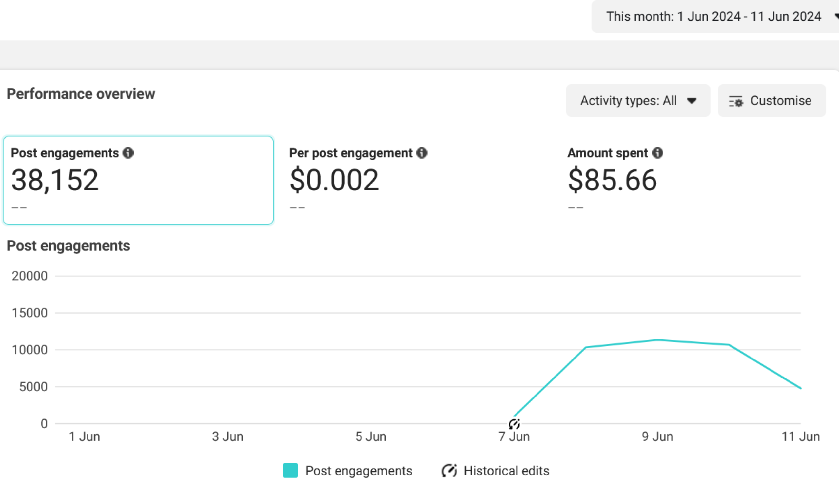Click the historical edit marker at 7 Jun
839x504 pixels.
pyautogui.click(x=514, y=424)
